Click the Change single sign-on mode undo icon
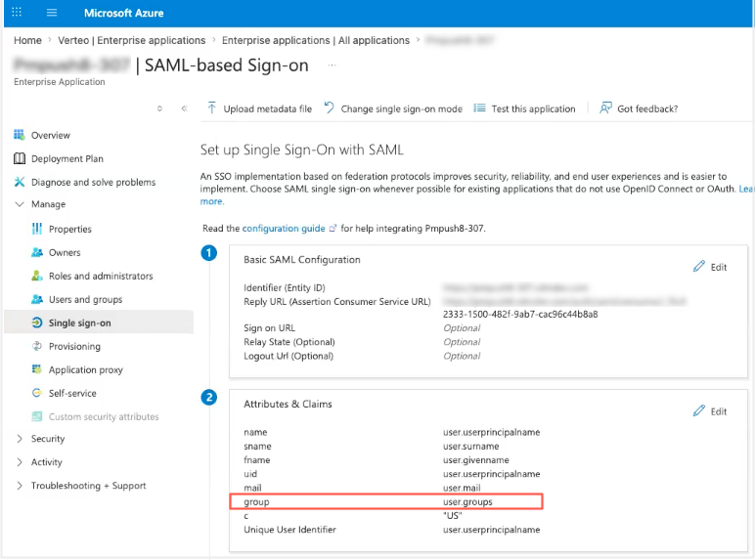This screenshot has height=560, width=755. [x=329, y=108]
